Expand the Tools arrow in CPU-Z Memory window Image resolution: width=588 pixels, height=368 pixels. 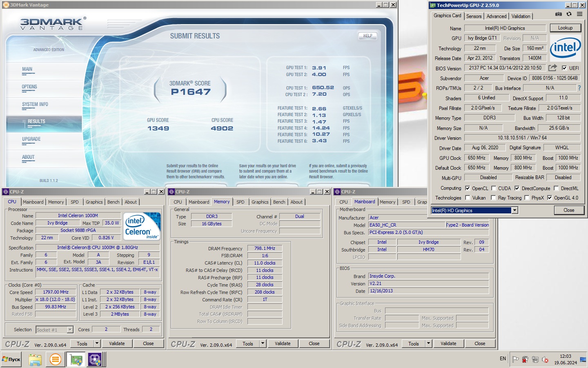(x=263, y=343)
